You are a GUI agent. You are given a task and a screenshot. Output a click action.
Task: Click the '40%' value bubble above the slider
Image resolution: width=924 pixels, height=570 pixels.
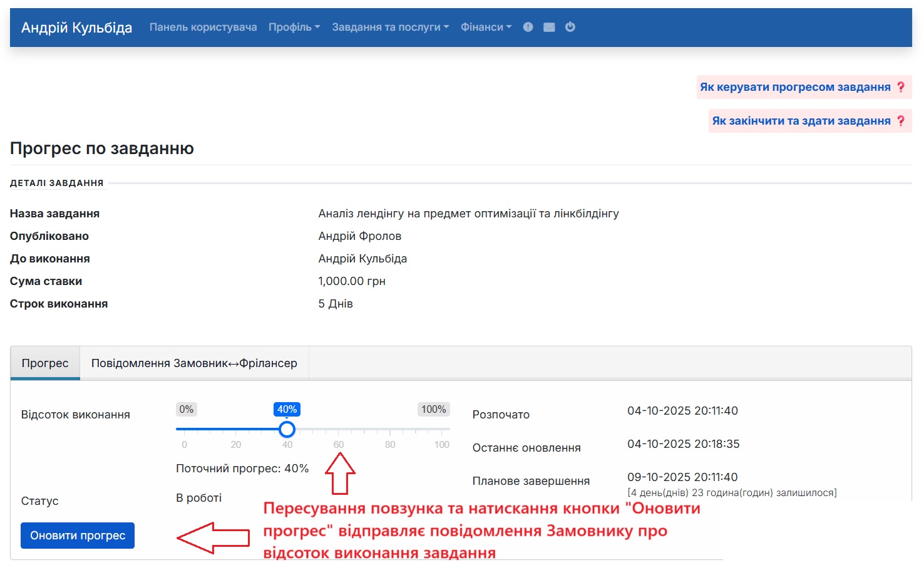(x=287, y=409)
